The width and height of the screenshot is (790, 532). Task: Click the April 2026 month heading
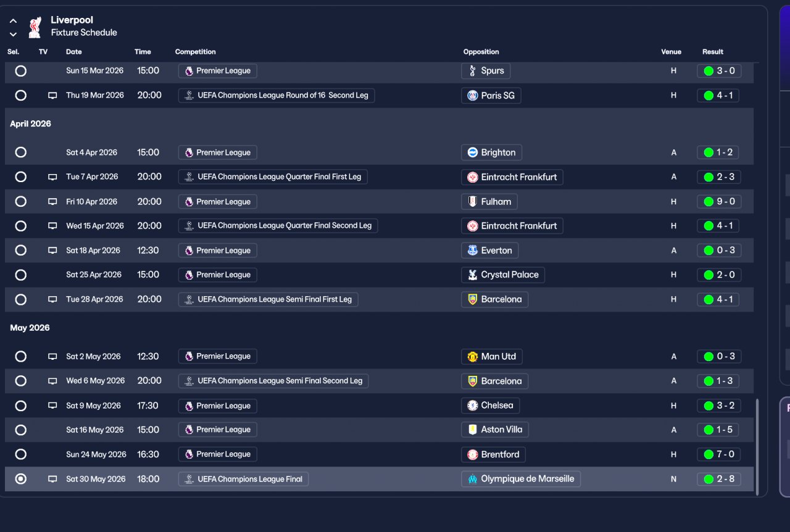tap(31, 124)
